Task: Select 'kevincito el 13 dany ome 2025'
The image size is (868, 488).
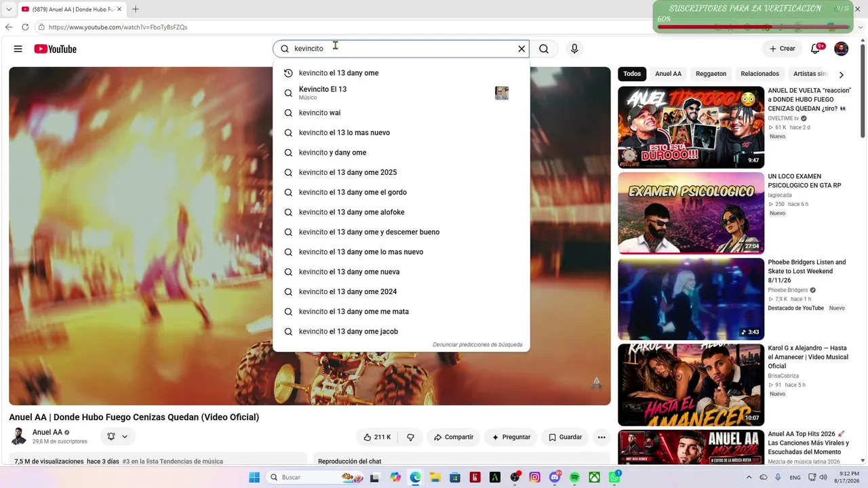Action: click(x=401, y=173)
